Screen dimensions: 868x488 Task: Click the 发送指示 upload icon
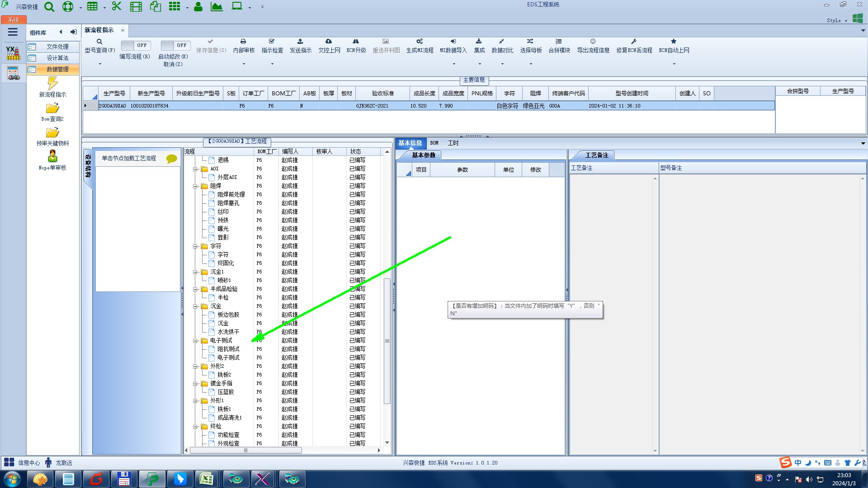[300, 42]
